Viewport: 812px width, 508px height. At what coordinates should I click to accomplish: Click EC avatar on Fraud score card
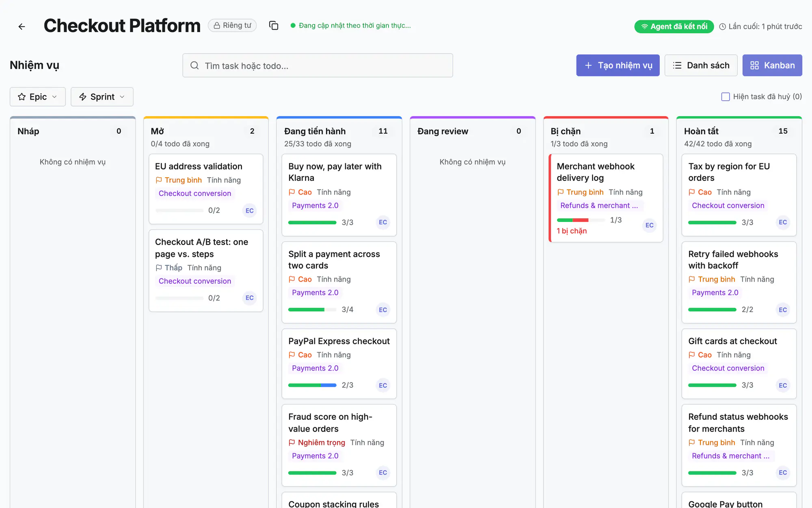(x=383, y=473)
